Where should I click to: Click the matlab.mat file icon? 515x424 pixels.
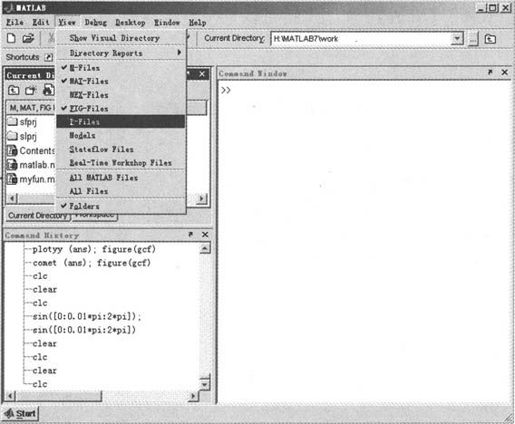pos(12,165)
